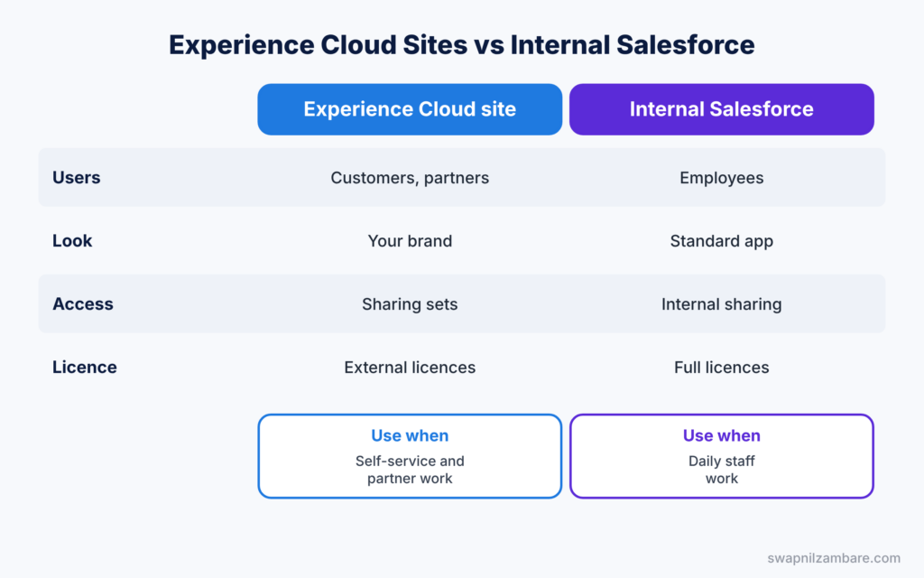Image resolution: width=924 pixels, height=578 pixels.
Task: Click the 'Internal sharing' cell
Action: (x=721, y=304)
